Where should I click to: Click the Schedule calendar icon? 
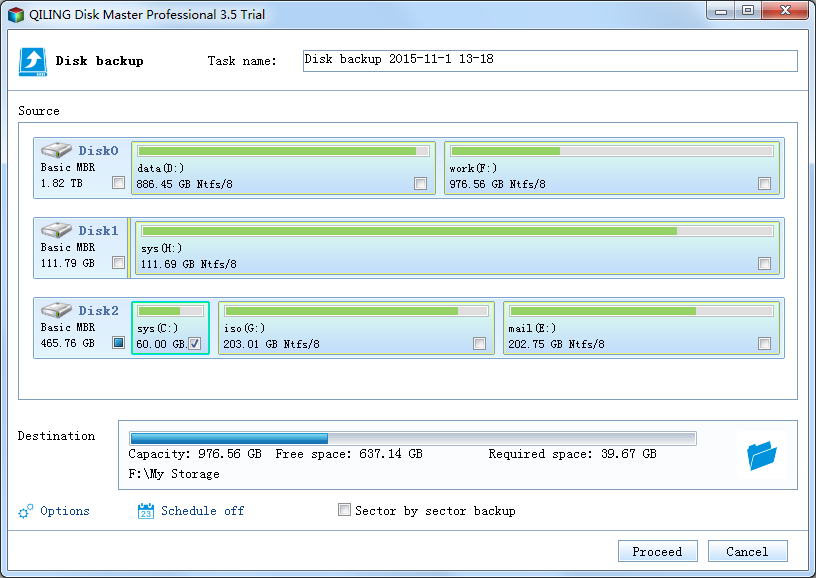pos(145,512)
